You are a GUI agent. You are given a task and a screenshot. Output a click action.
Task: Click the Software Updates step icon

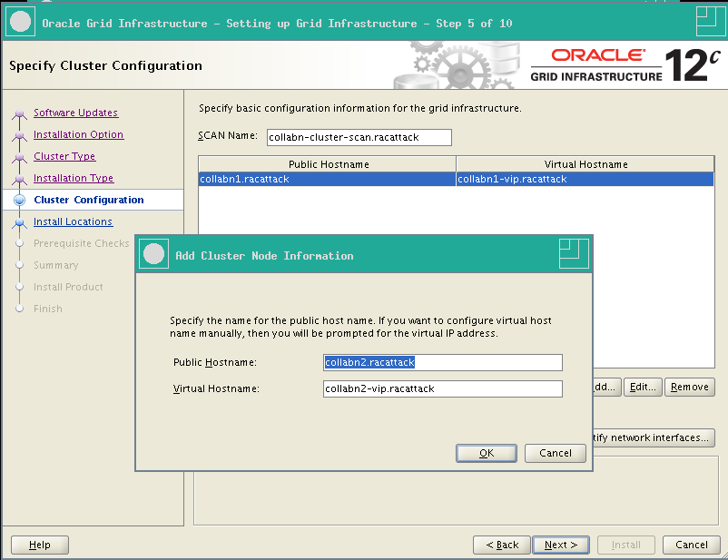19,113
